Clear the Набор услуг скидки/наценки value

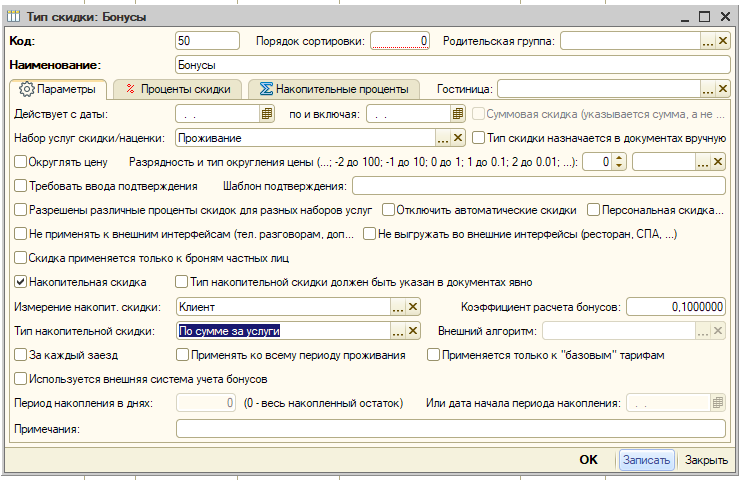pos(458,138)
